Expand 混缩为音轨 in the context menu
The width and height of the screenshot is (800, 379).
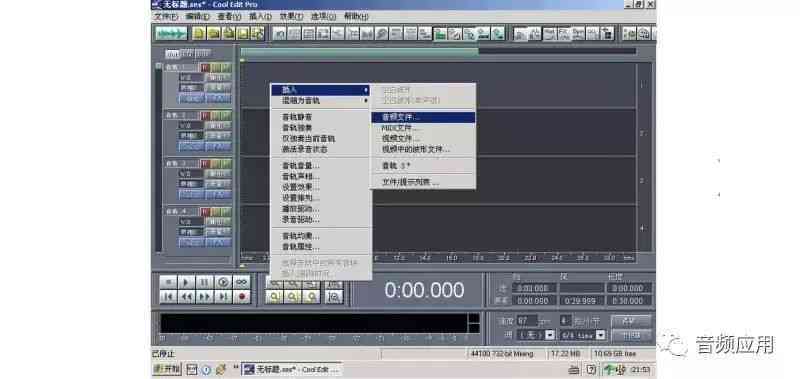tap(320, 101)
